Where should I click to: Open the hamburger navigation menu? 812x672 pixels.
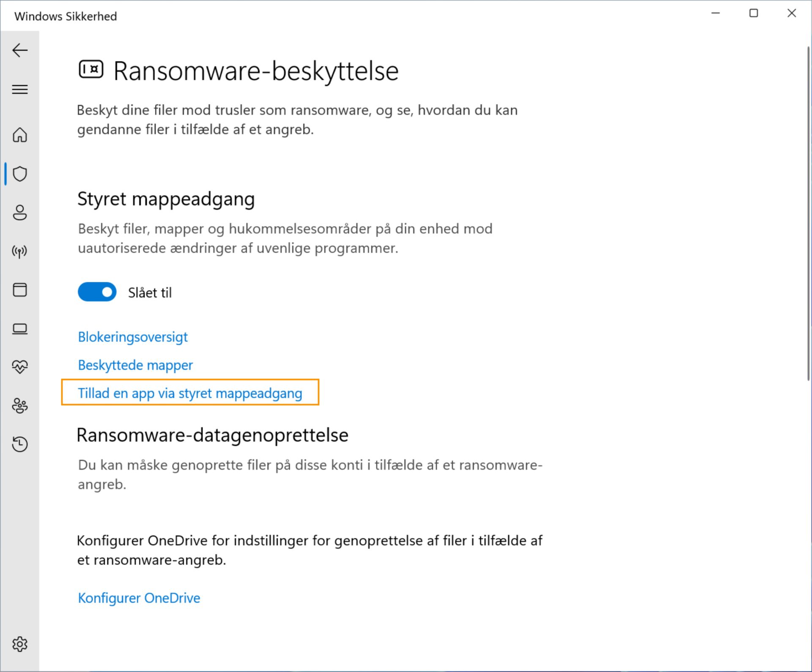20,90
